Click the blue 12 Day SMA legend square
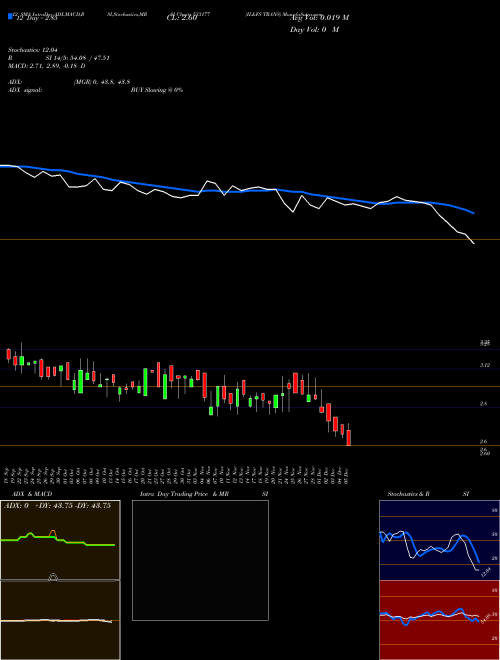 pyautogui.click(x=10, y=16)
